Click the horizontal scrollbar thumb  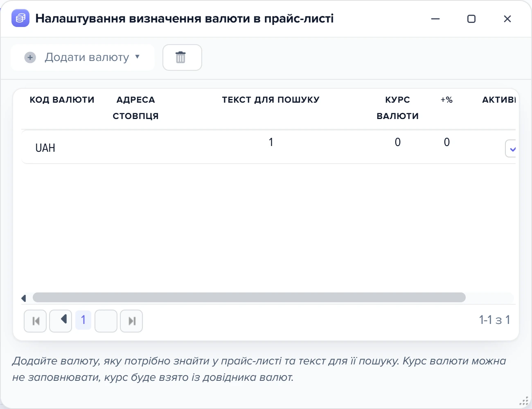point(249,297)
